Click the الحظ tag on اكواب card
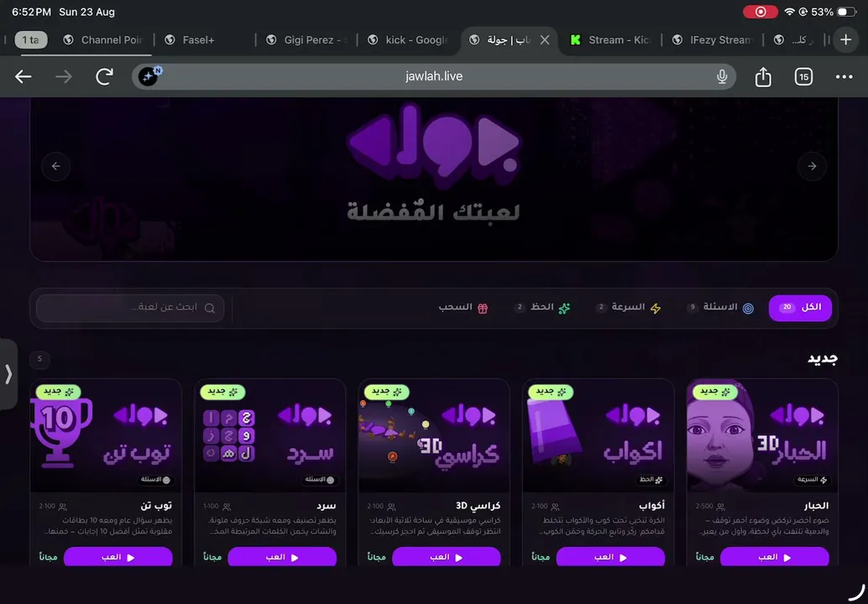 [x=651, y=480]
